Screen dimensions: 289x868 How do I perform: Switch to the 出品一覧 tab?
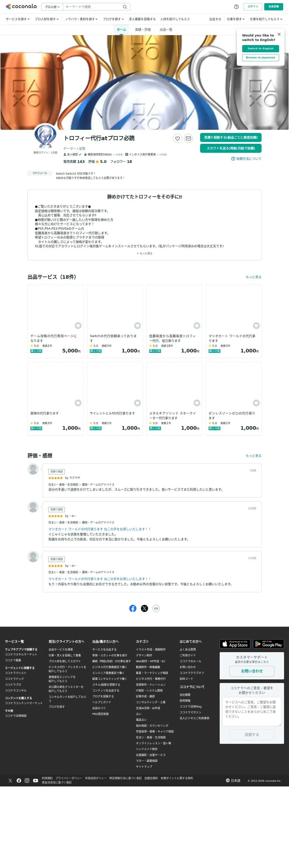[166, 30]
